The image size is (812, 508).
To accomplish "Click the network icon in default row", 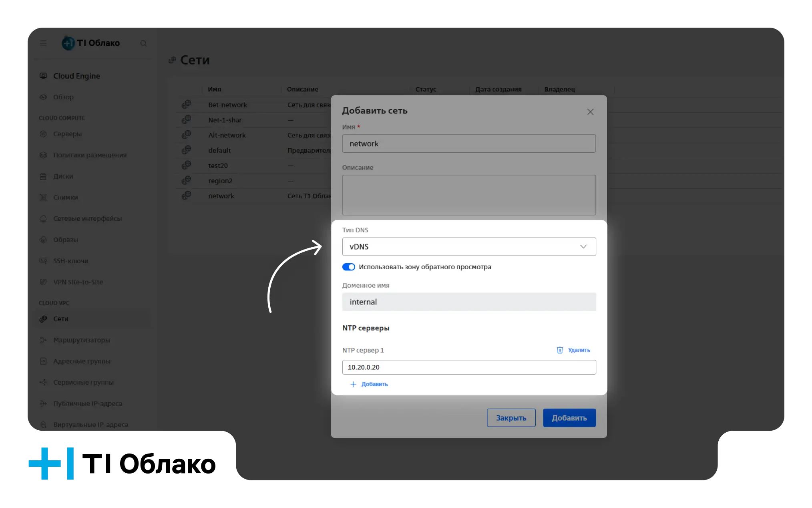I will click(x=186, y=150).
